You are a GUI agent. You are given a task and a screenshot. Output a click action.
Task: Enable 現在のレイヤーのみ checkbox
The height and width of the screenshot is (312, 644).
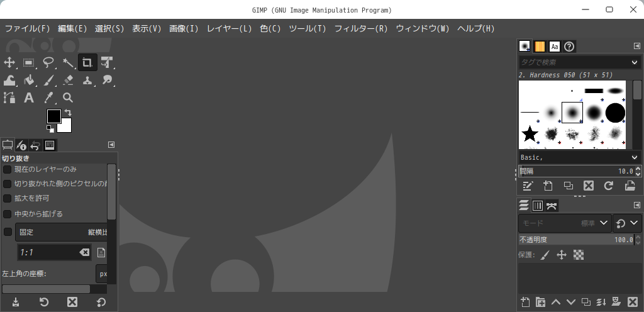pos(8,170)
